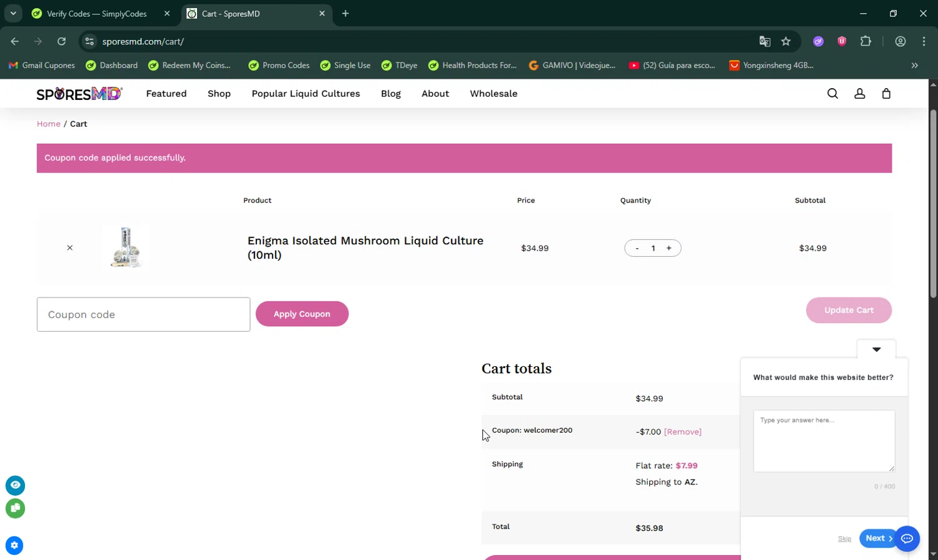The image size is (938, 560).
Task: Click the blue eye extension icon
Action: pyautogui.click(x=16, y=486)
